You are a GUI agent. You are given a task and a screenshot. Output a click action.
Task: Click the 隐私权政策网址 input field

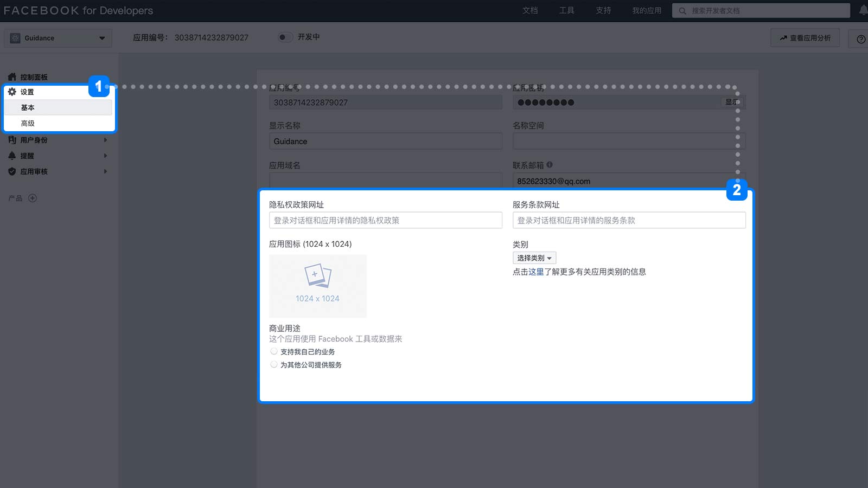coord(386,220)
